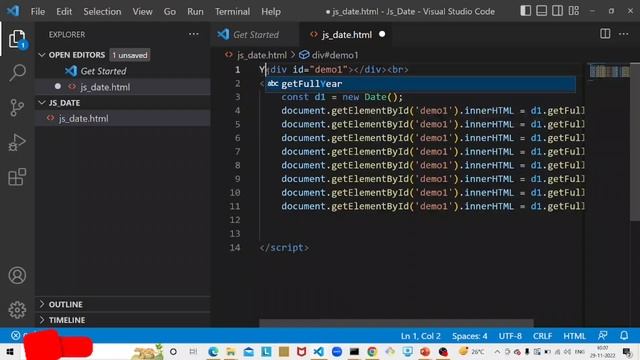Viewport: 640px width, 360px height.
Task: Toggle the bottom panel layout icon
Action: (x=542, y=11)
